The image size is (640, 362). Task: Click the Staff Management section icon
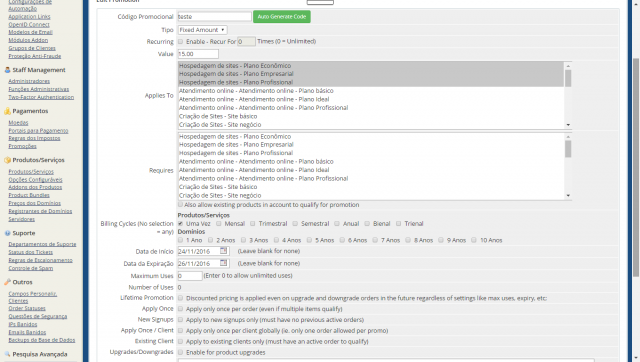[7, 70]
